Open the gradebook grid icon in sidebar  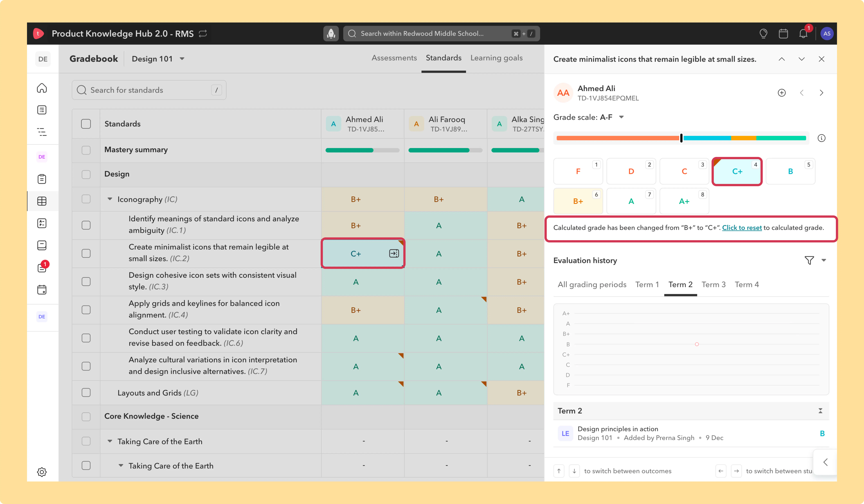tap(42, 201)
